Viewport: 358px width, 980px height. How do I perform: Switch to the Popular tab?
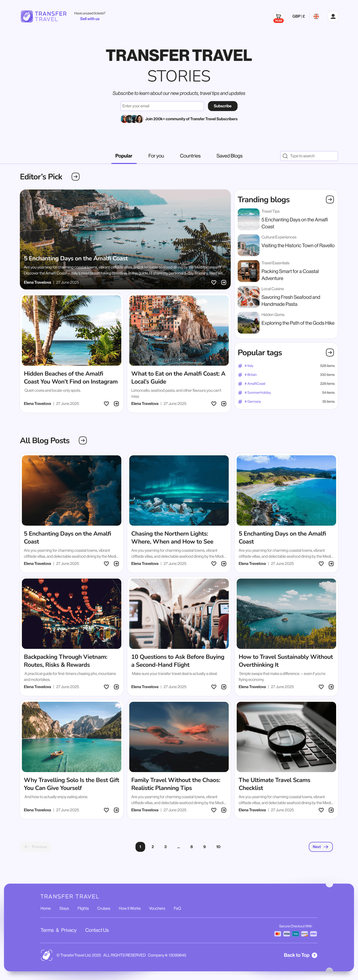(x=124, y=156)
